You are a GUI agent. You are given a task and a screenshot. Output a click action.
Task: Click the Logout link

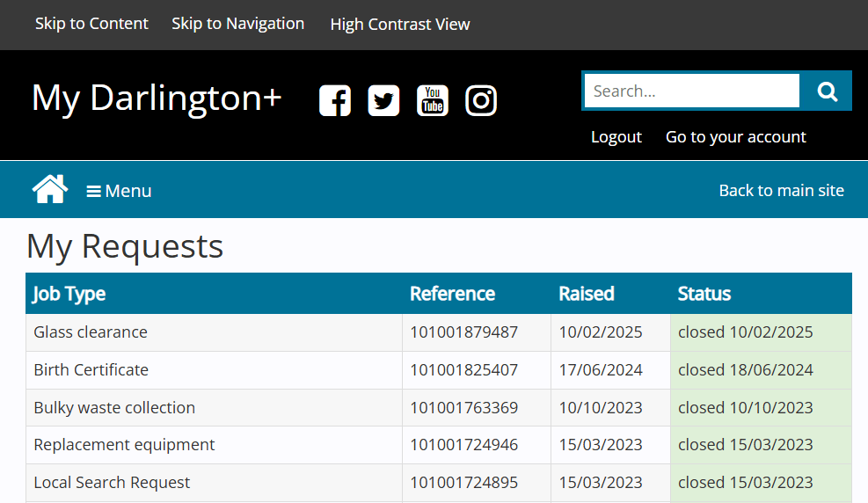616,136
